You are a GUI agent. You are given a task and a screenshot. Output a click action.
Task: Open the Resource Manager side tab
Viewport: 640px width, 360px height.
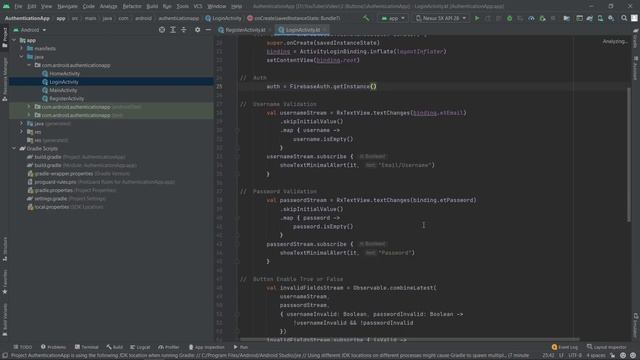[5, 80]
